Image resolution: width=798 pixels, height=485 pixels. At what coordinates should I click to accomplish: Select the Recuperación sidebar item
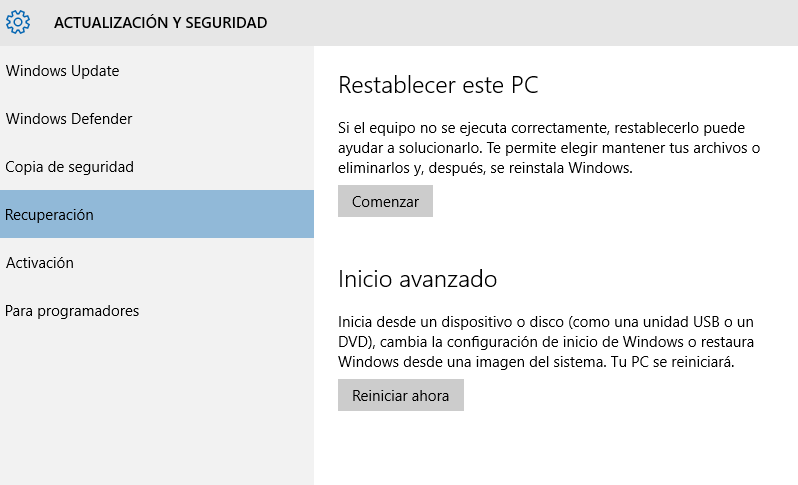50,215
